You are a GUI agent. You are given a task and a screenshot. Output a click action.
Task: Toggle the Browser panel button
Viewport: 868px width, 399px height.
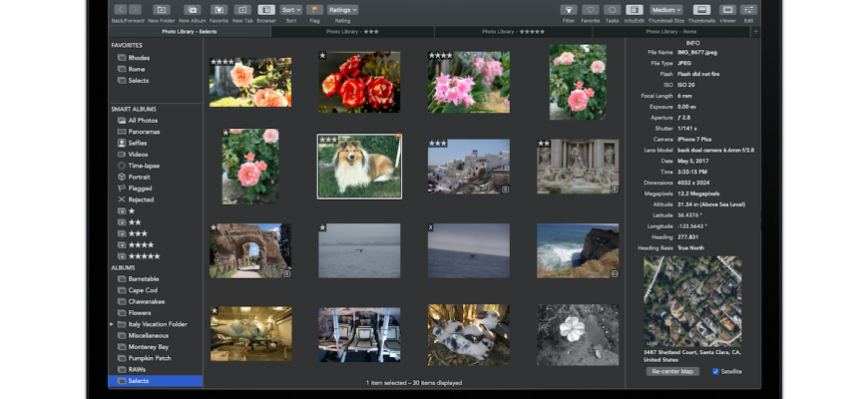click(x=266, y=9)
